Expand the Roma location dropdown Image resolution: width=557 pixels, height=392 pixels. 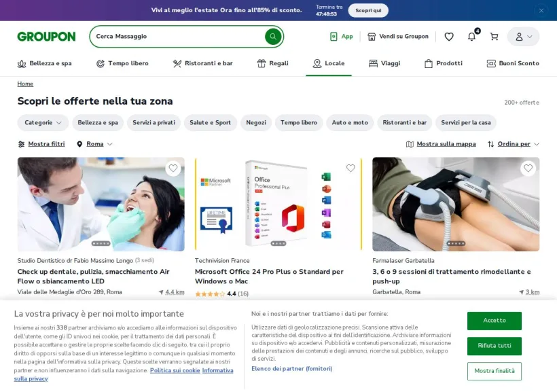click(x=94, y=144)
